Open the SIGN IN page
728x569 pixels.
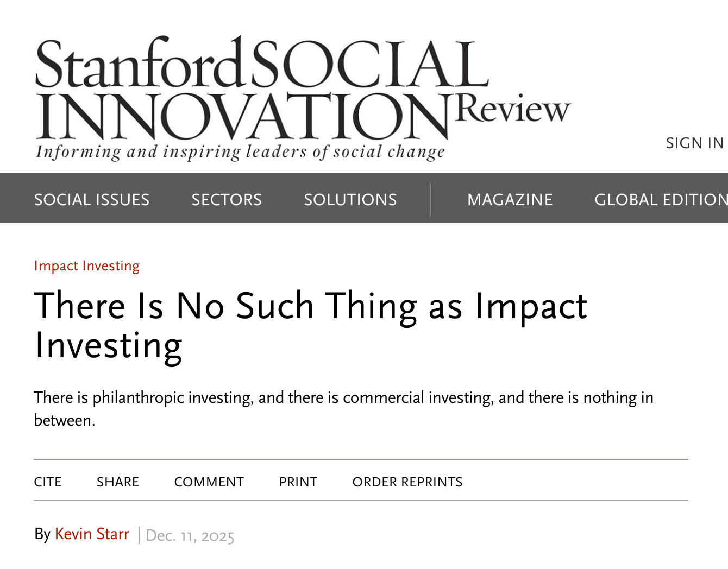694,143
